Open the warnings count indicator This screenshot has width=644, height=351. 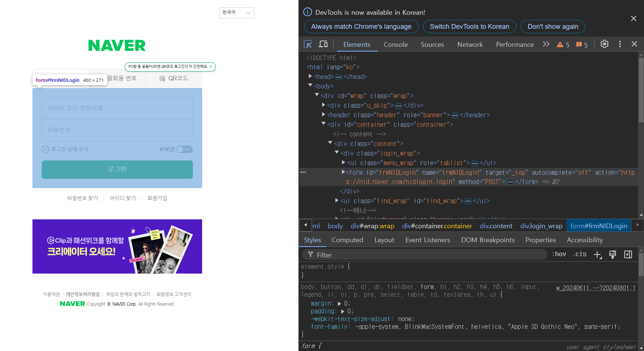click(x=563, y=45)
